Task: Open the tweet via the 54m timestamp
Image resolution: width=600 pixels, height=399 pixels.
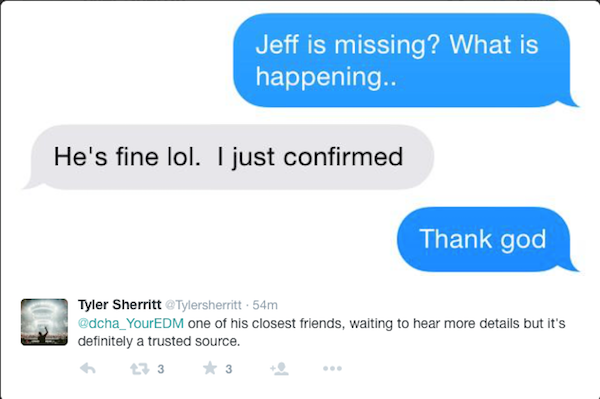Action: (265, 305)
